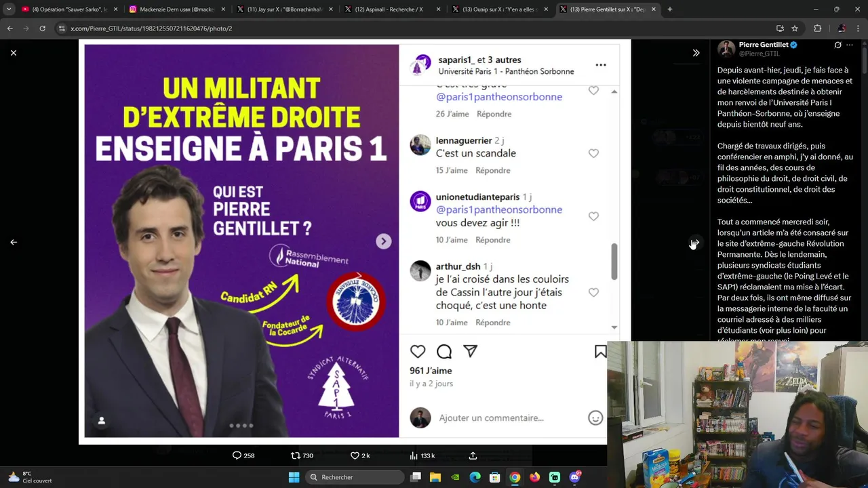Like arthur_dsh's comment heart
The image size is (868, 488).
tap(593, 292)
